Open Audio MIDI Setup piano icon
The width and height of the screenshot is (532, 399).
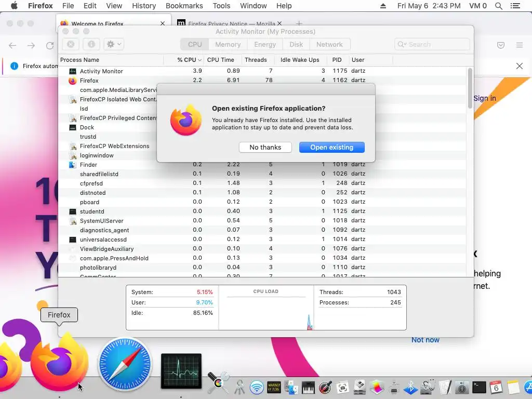pyautogui.click(x=308, y=387)
